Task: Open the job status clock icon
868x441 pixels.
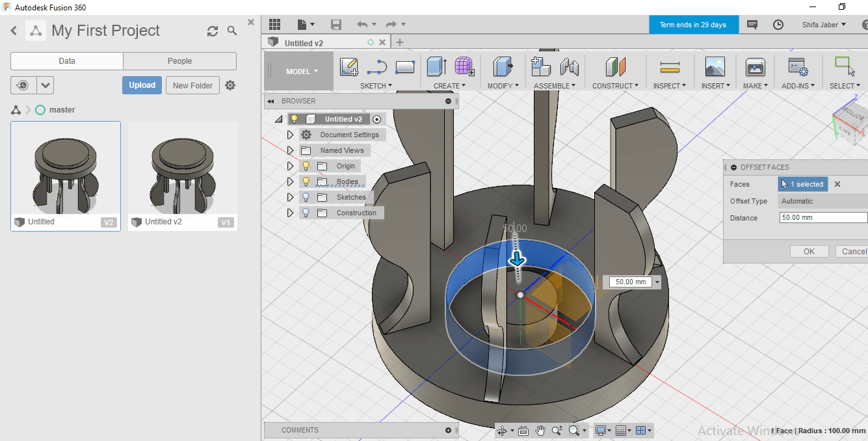Action: point(778,25)
